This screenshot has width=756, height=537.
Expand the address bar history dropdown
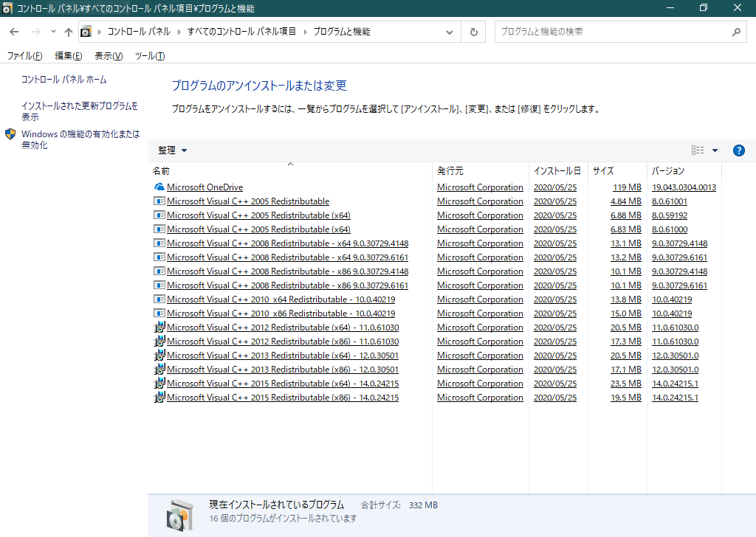pos(450,32)
